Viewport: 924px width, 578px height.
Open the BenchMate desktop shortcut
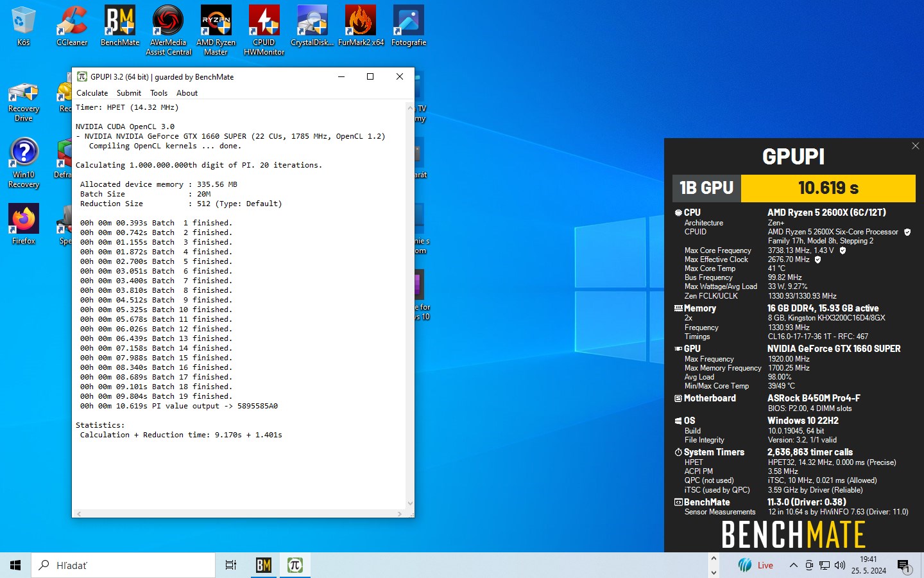click(120, 26)
